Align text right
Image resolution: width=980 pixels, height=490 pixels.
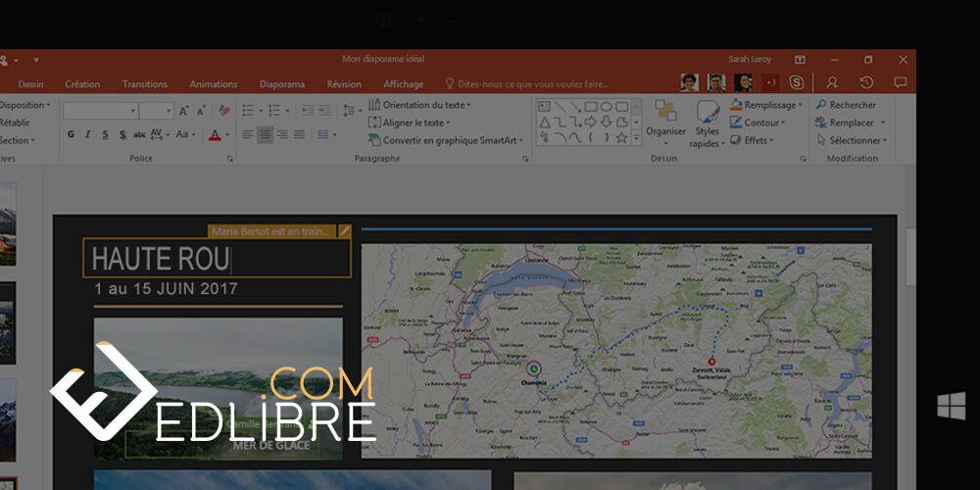(x=282, y=134)
